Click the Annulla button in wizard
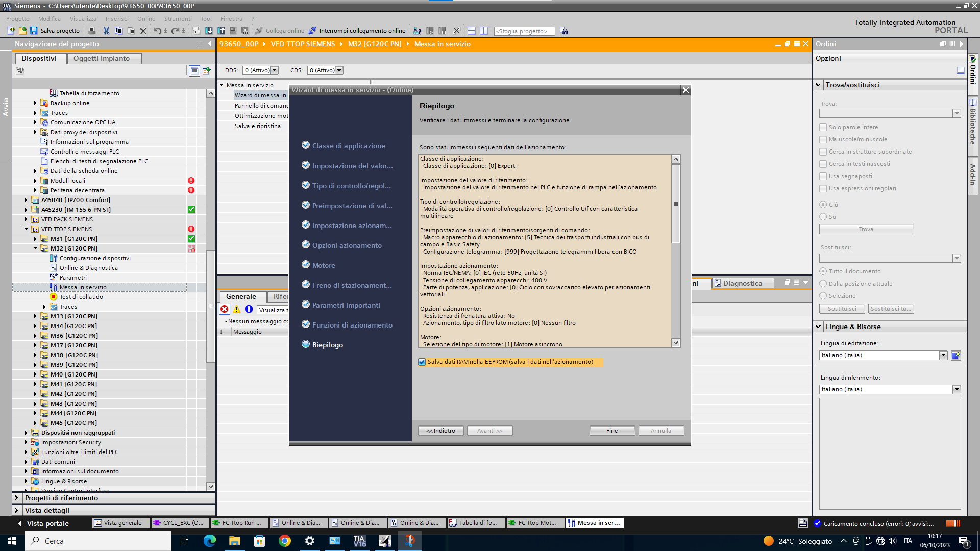Image resolution: width=980 pixels, height=551 pixels. 661,431
